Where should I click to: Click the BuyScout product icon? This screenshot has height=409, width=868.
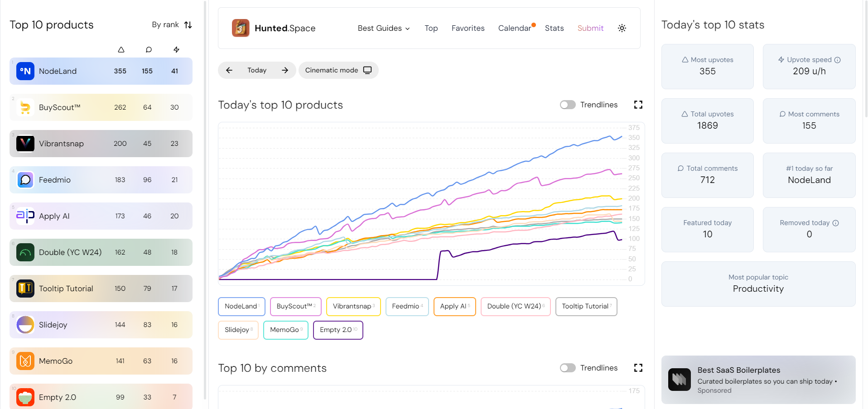(25, 107)
